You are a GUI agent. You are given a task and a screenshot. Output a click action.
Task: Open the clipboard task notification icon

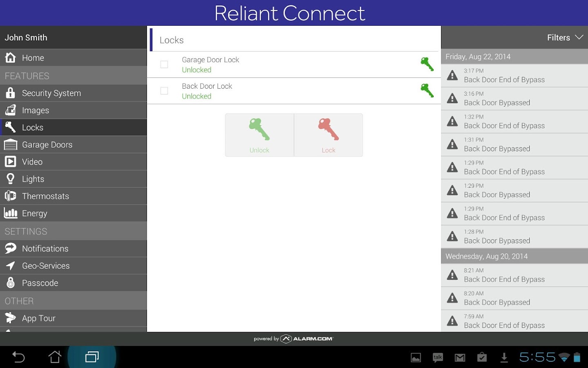coord(482,357)
